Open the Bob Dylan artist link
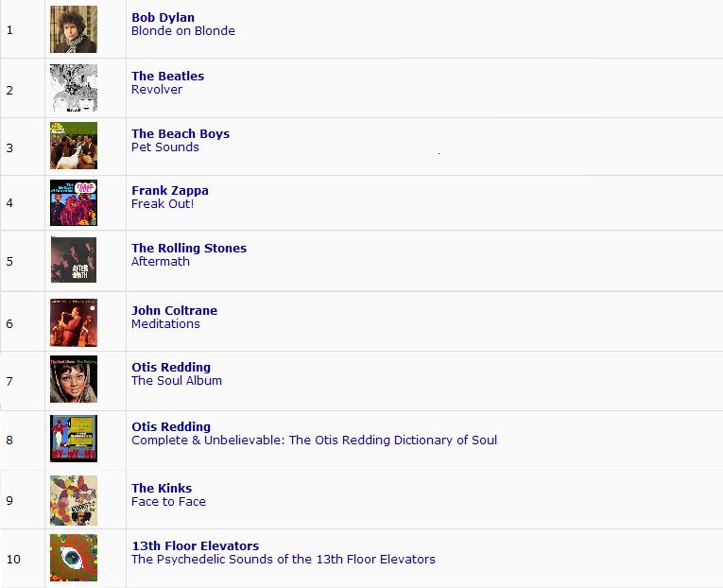 163,17
